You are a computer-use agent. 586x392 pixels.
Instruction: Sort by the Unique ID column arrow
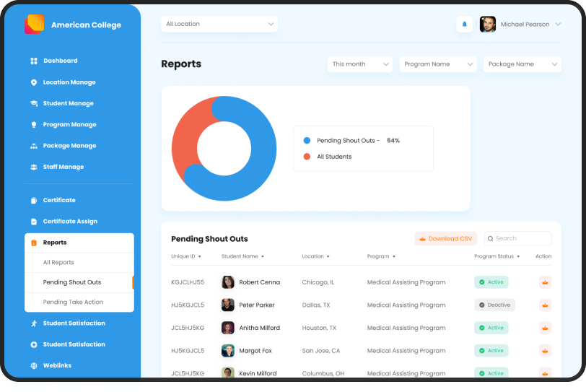click(200, 257)
